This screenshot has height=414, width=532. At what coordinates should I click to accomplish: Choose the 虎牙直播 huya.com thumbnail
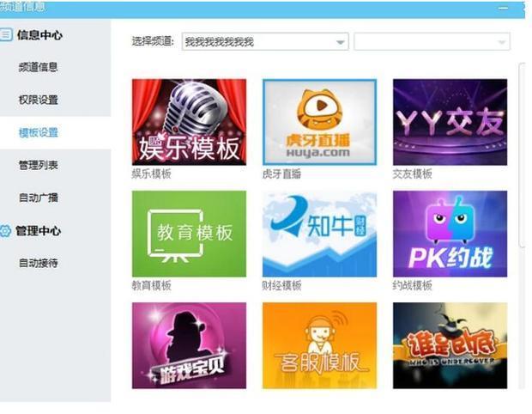point(319,122)
